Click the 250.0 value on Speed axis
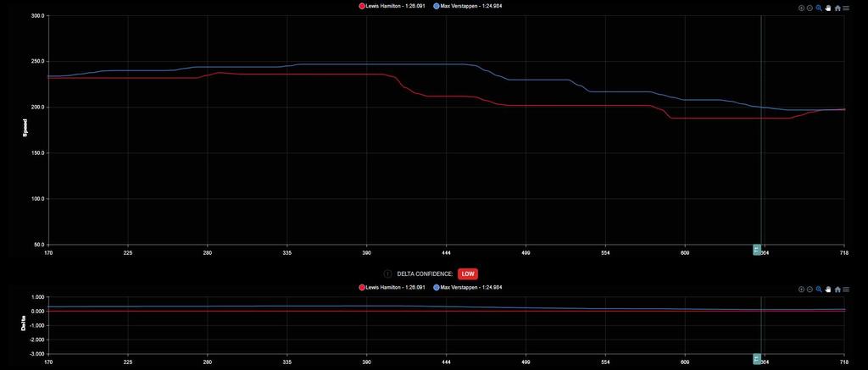868x370 pixels. (37, 62)
